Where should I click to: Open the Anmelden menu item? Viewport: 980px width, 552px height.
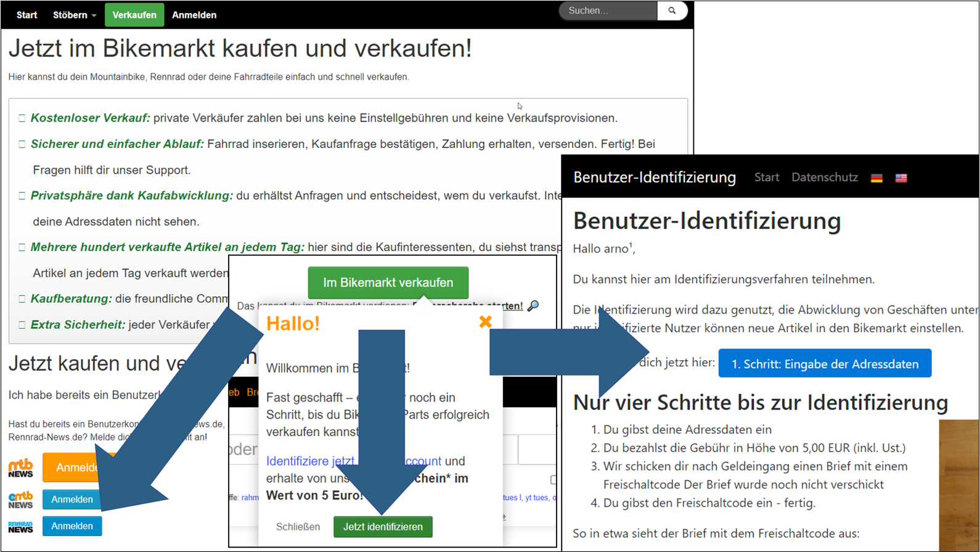[x=194, y=15]
